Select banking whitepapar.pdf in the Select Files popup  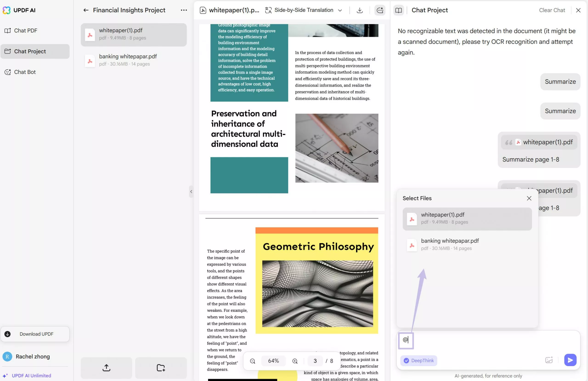pos(467,244)
